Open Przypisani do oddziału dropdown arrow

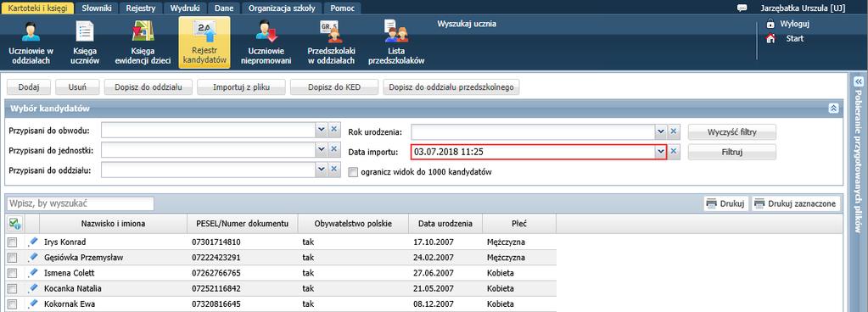321,170
